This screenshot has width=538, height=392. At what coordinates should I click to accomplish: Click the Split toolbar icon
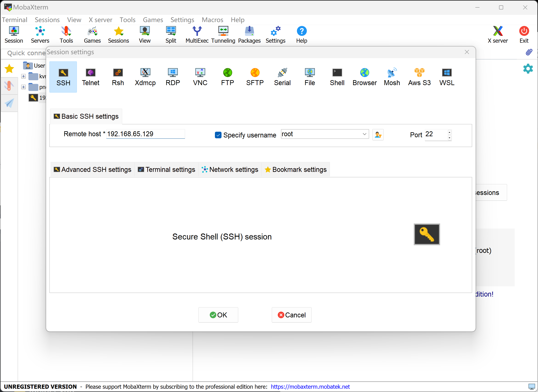[171, 35]
